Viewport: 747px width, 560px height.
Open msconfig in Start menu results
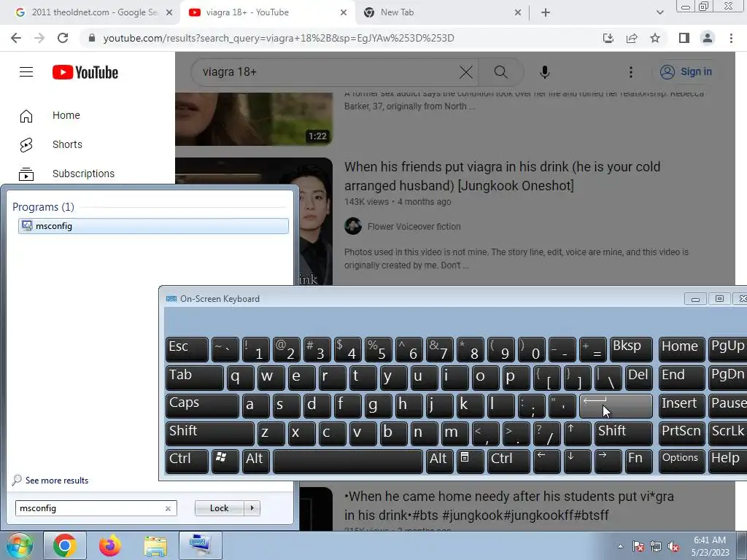[x=153, y=226]
